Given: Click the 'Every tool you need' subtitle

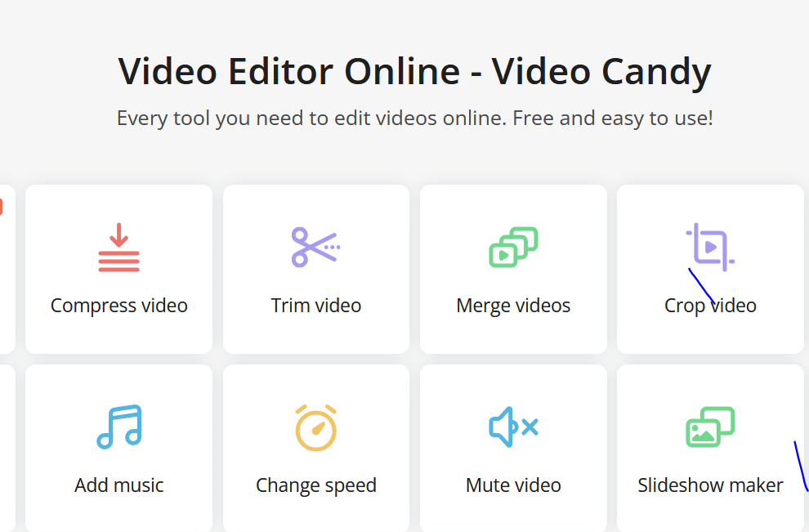Looking at the screenshot, I should pos(415,118).
